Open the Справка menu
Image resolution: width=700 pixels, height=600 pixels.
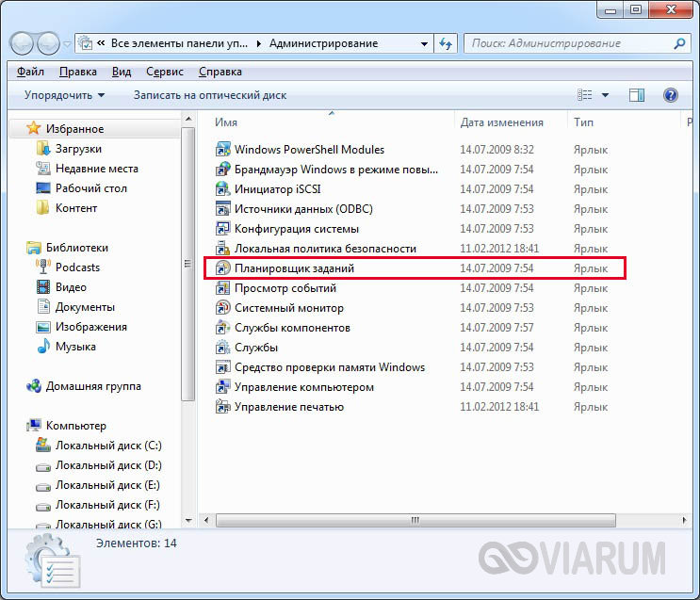[x=220, y=72]
